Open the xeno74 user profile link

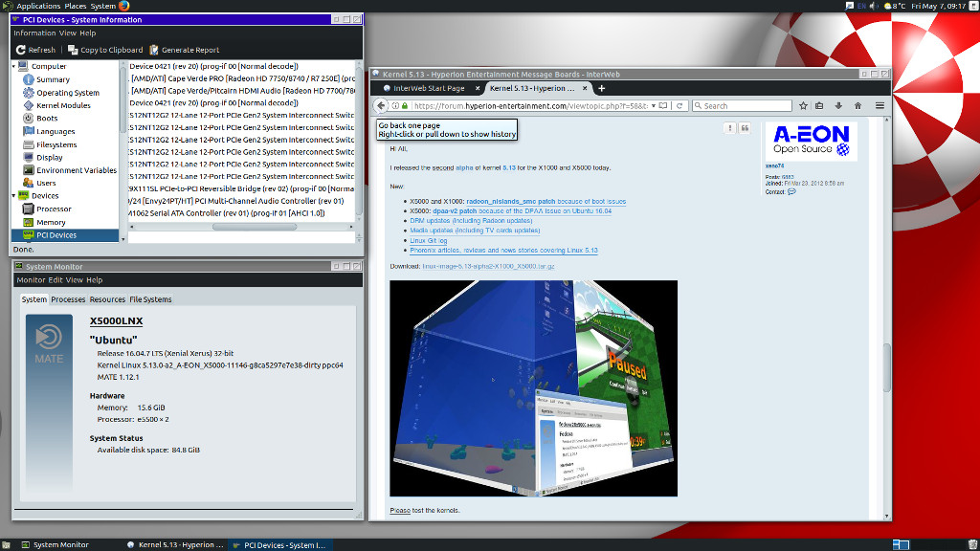pyautogui.click(x=774, y=166)
